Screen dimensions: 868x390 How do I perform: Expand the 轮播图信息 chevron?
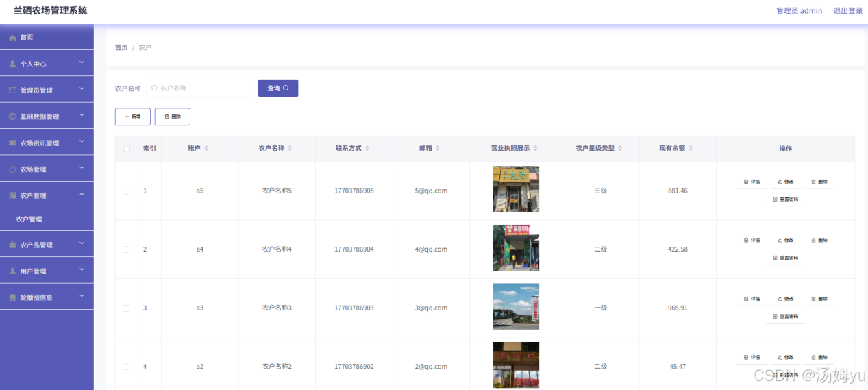[x=82, y=297]
